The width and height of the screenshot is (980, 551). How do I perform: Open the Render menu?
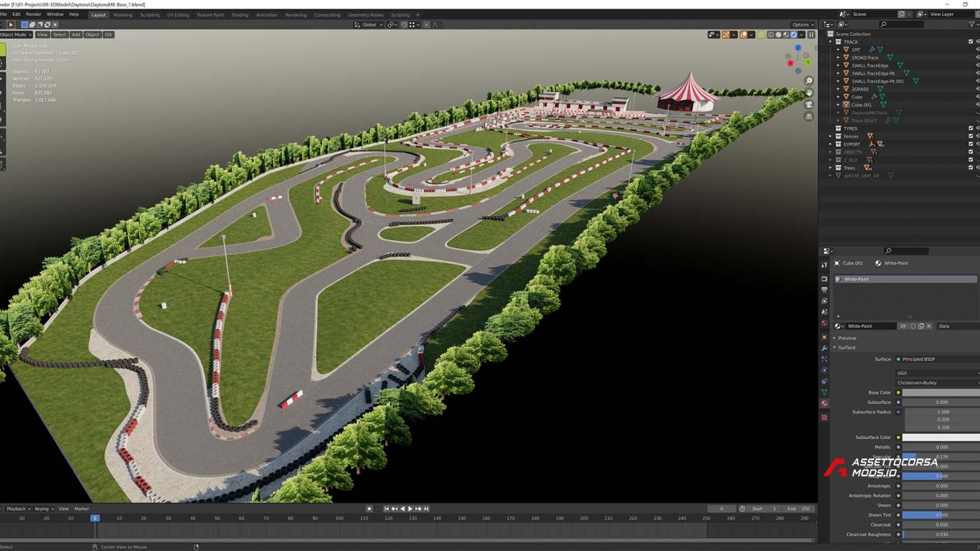34,14
